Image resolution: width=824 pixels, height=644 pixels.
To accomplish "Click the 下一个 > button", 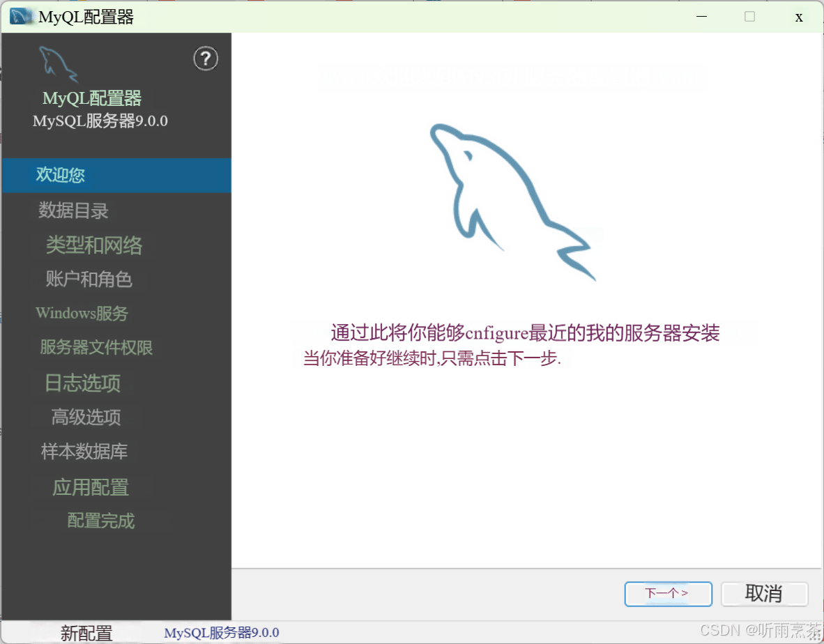I will [x=668, y=594].
